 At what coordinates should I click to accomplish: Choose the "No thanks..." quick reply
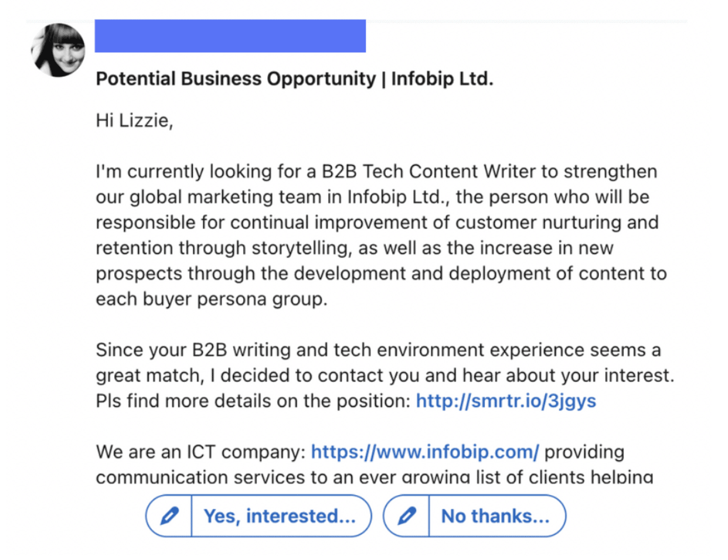[x=495, y=516]
